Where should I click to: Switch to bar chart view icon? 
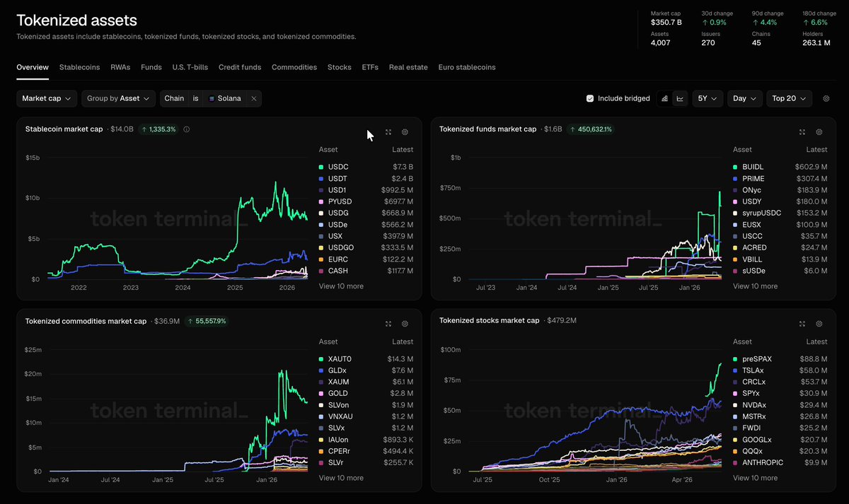[x=664, y=98]
